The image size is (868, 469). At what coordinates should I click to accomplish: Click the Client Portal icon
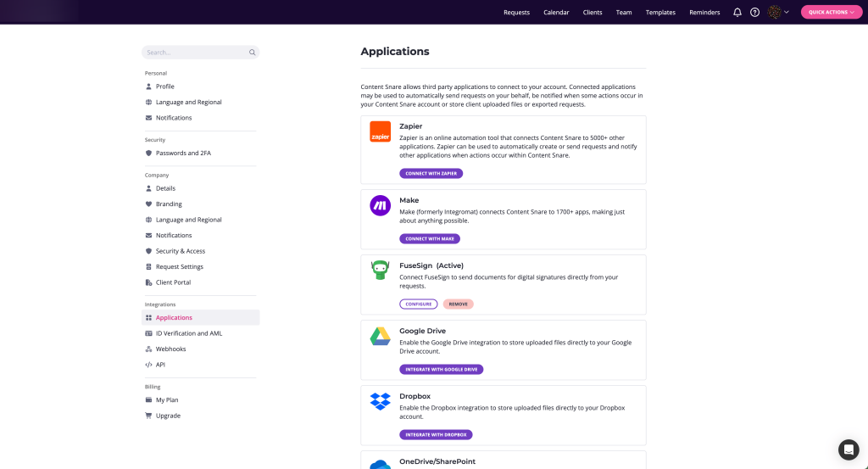tap(148, 282)
